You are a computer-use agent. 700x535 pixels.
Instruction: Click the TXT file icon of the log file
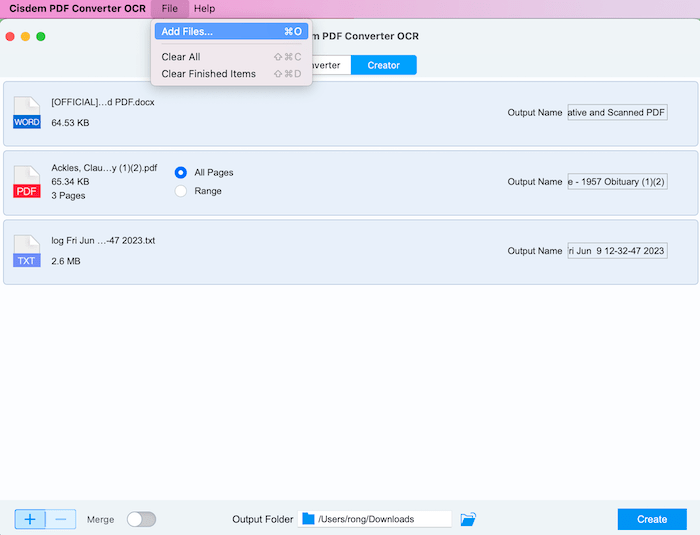pyautogui.click(x=27, y=251)
